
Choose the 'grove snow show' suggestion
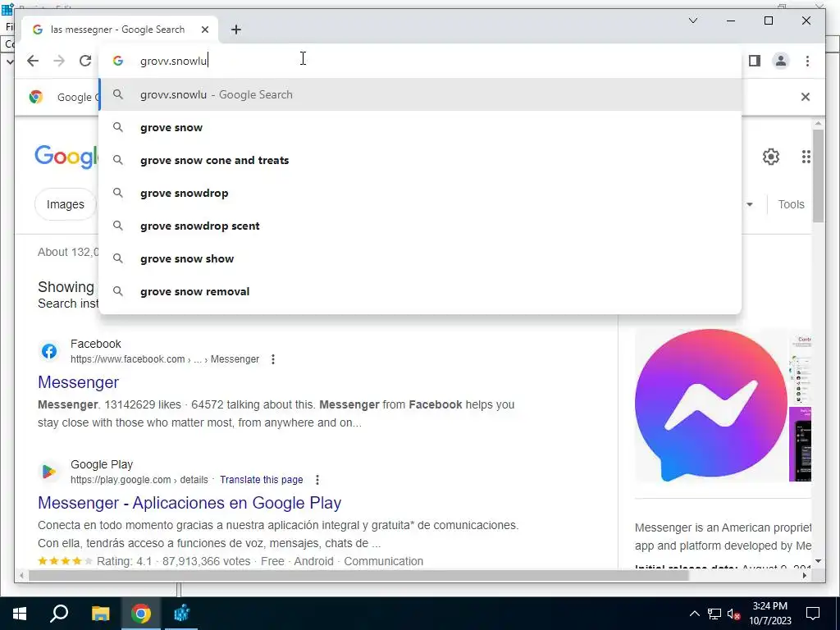click(421, 258)
